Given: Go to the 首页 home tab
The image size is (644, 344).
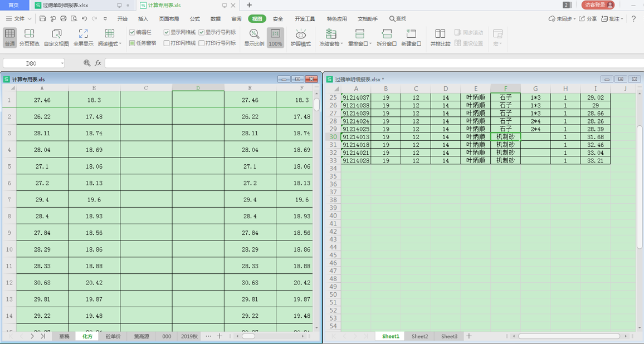Looking at the screenshot, I should [x=13, y=5].
